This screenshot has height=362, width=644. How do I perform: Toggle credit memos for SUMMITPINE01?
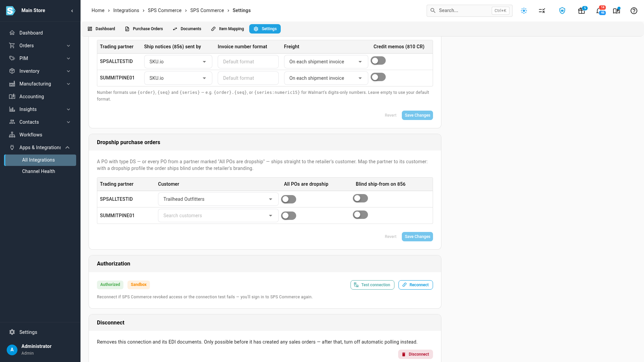(x=378, y=77)
